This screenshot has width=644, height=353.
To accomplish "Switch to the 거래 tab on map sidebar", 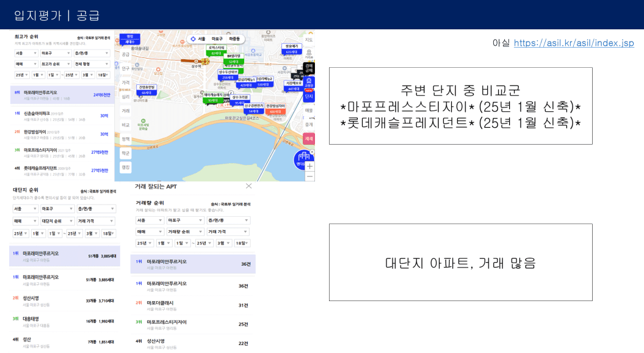I will (126, 111).
